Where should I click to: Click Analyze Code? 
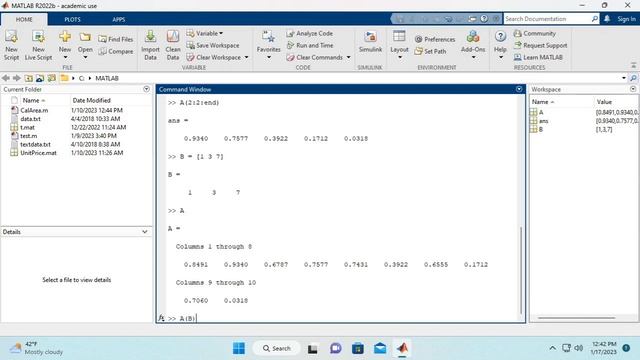[310, 33]
